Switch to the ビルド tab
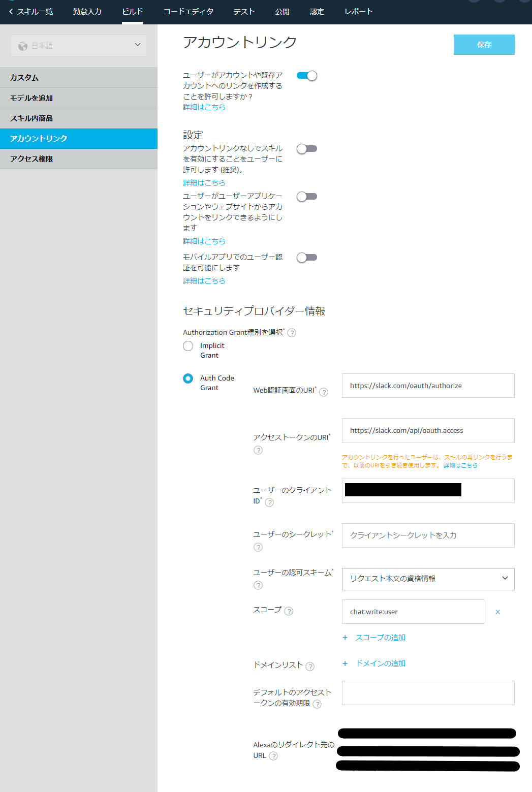 click(x=133, y=12)
